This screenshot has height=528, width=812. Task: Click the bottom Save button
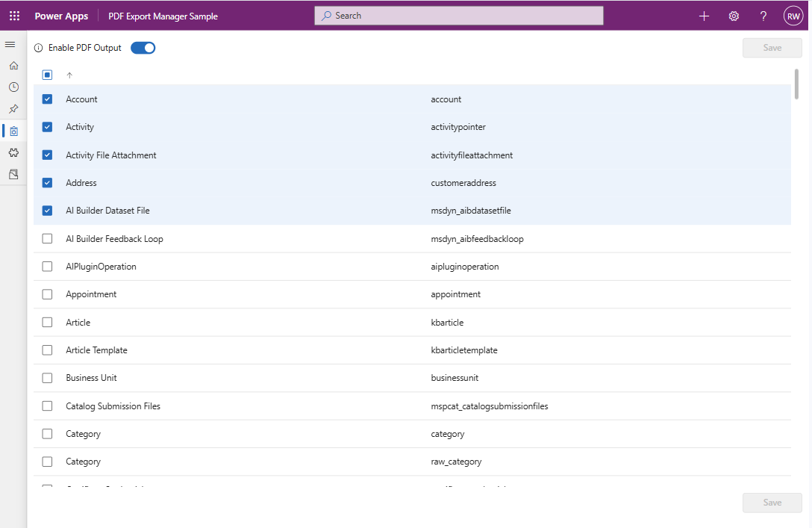click(x=772, y=503)
